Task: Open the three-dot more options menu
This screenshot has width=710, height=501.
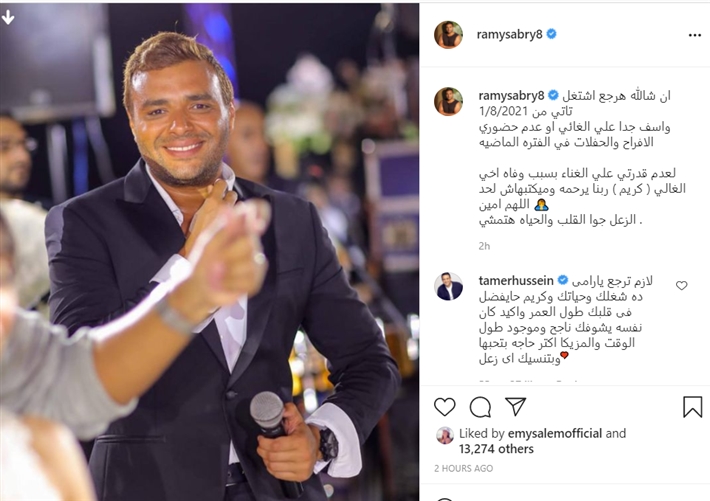Action: pyautogui.click(x=695, y=35)
